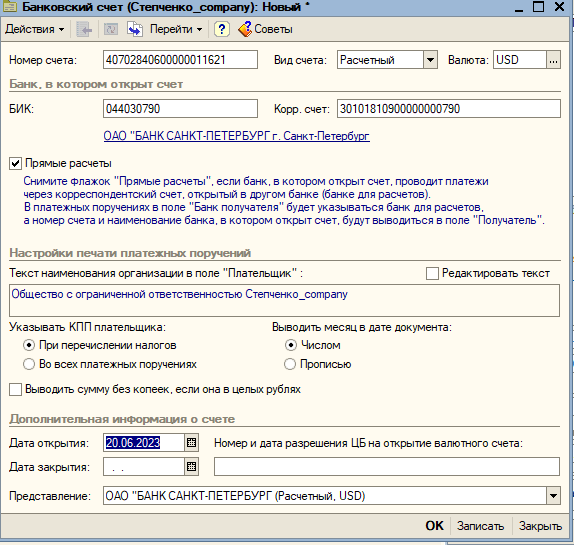This screenshot has width=574, height=545.
Task: Open the Перейти menu
Action: tap(176, 29)
